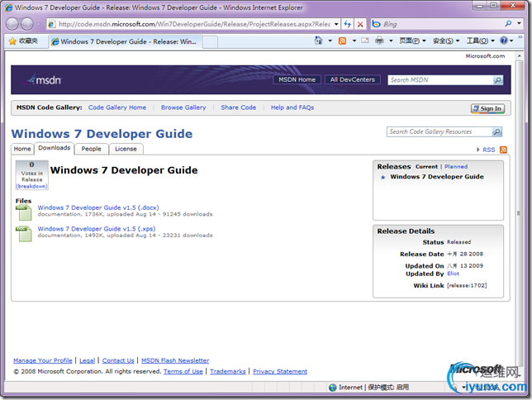Screen dimensions: 532x400
Task: Click the star icon beside release name
Action: click(383, 177)
